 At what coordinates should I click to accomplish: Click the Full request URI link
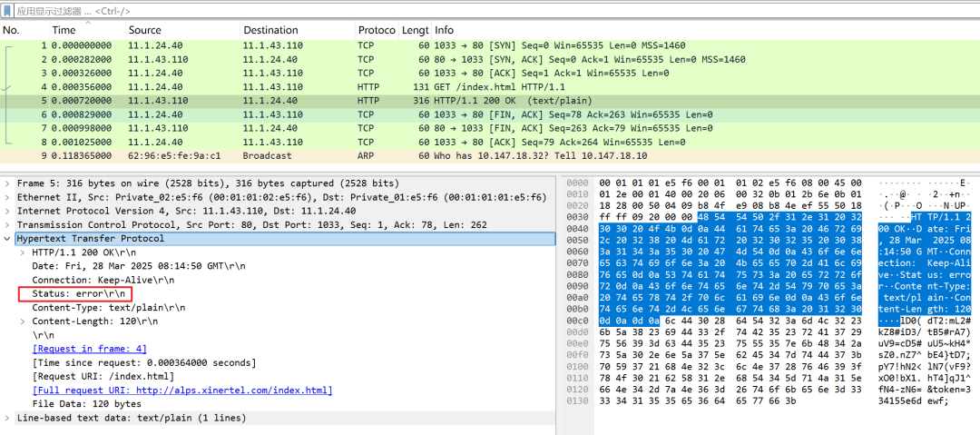click(181, 391)
